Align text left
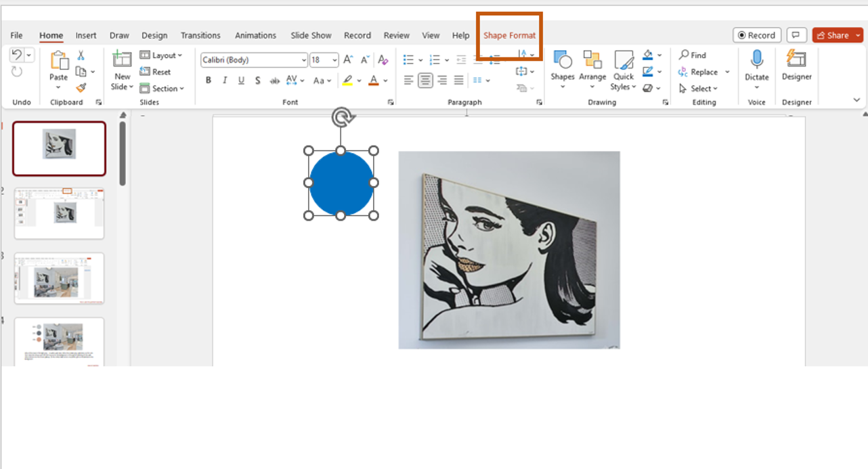This screenshot has width=868, height=469. [x=408, y=81]
